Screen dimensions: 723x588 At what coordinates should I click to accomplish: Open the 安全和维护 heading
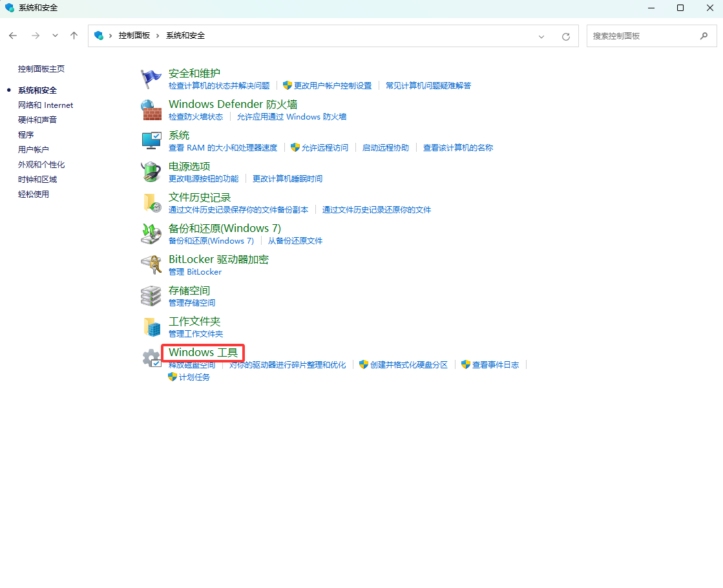tap(194, 73)
